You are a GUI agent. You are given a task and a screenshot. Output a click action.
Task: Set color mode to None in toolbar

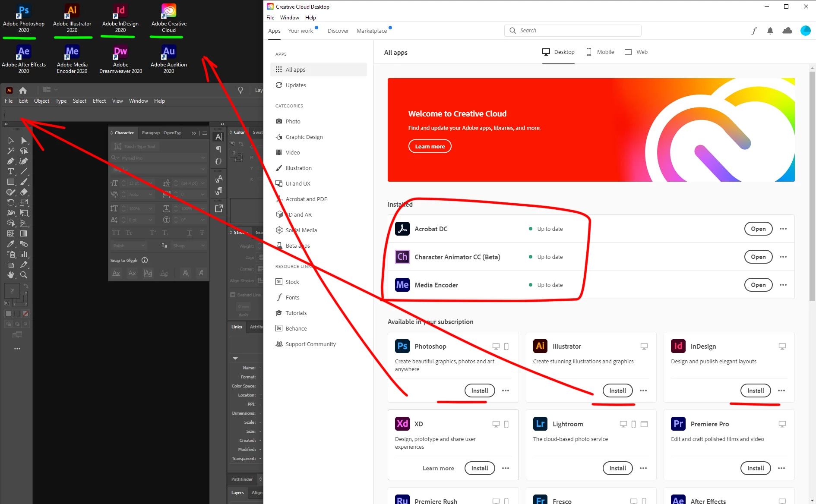26,314
